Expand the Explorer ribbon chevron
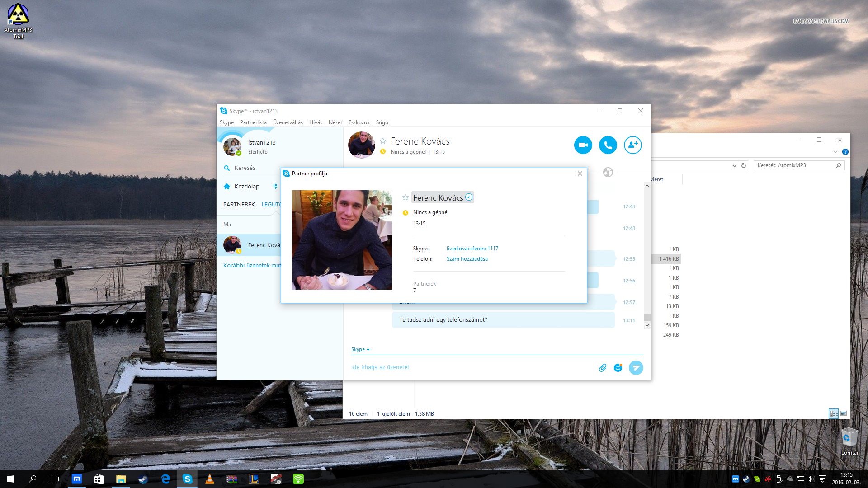 [835, 152]
